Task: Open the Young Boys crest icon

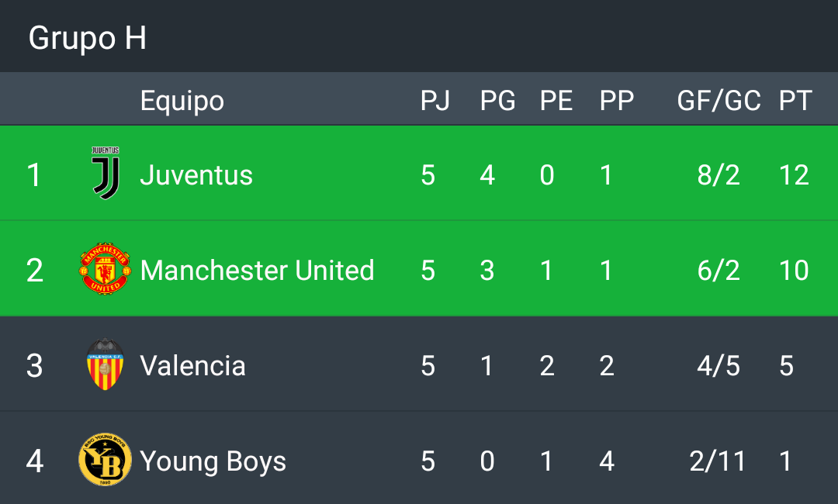Action: (105, 460)
